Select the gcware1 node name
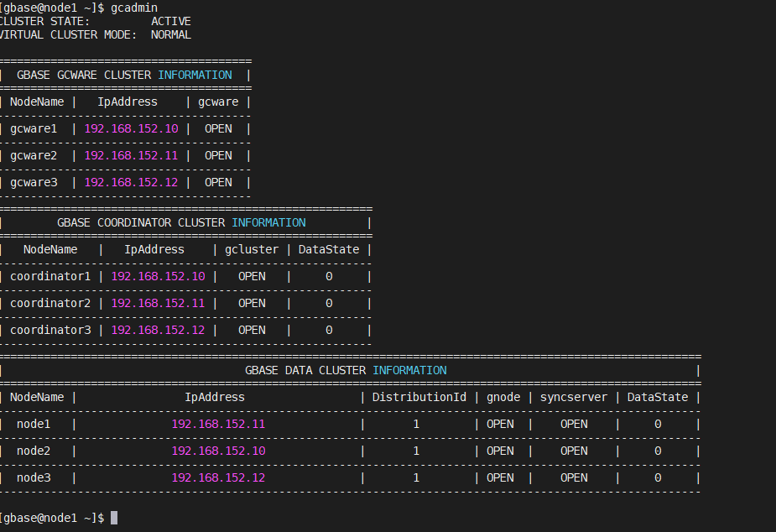Image resolution: width=776 pixels, height=532 pixels. [x=34, y=128]
